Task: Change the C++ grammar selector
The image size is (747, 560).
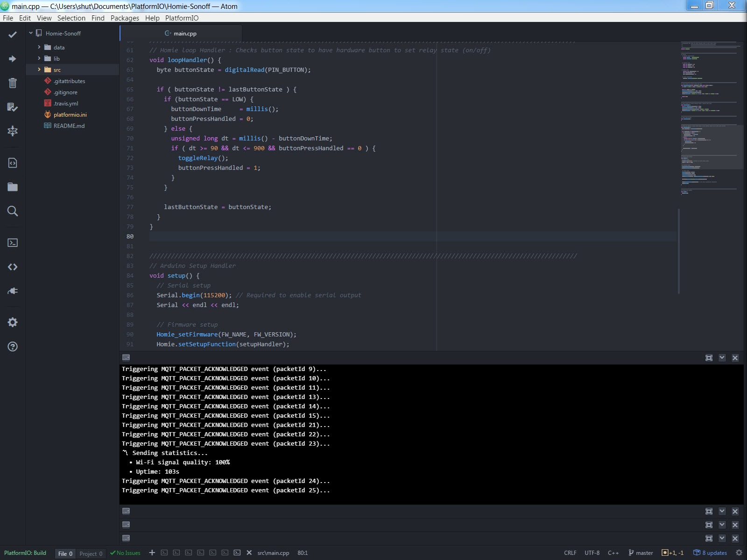Action: pyautogui.click(x=613, y=553)
